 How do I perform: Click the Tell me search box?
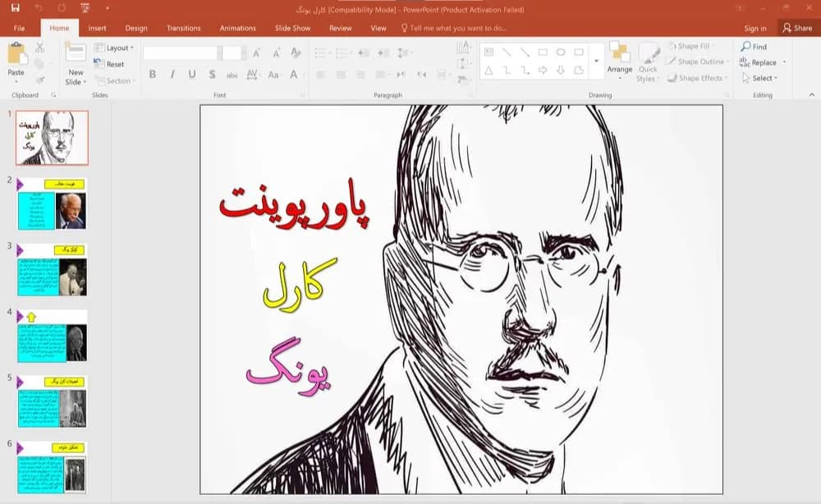[453, 28]
